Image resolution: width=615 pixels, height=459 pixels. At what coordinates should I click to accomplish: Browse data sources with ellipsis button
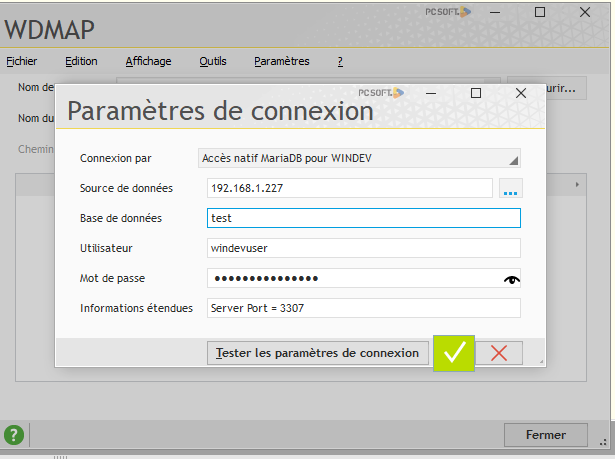click(510, 188)
